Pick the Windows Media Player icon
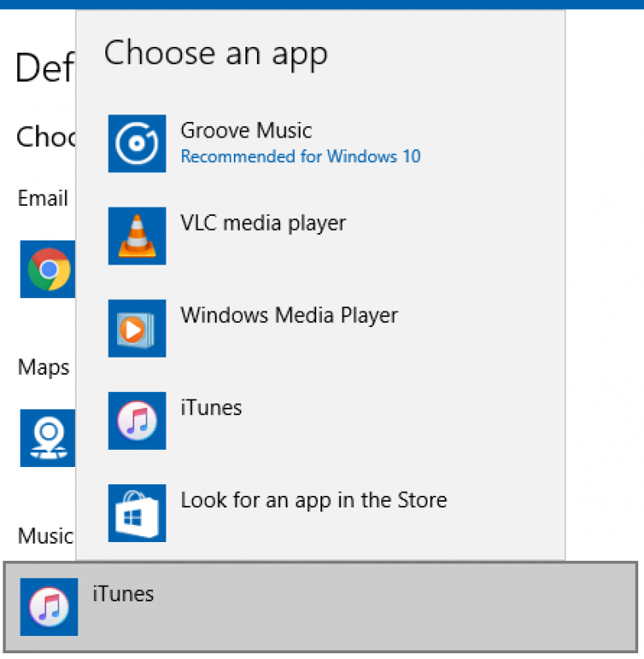644x659 pixels. click(x=137, y=328)
